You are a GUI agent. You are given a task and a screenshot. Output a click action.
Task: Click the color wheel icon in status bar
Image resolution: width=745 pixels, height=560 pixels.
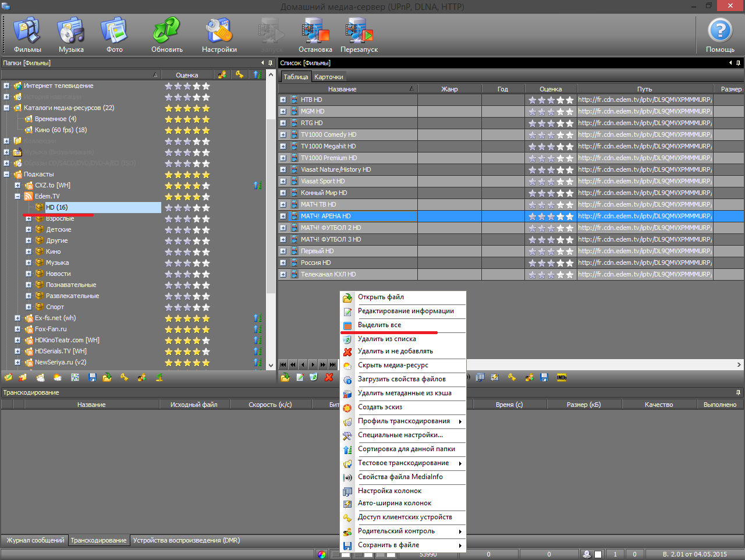click(322, 554)
